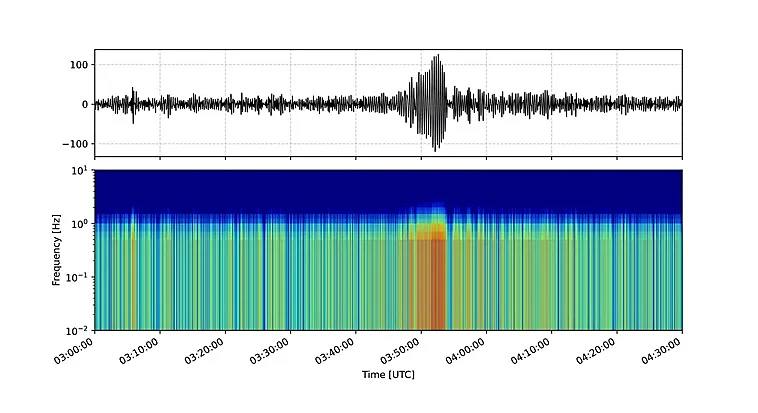Click the 03:30:00 time axis label
The image size is (758, 413).
click(x=270, y=351)
